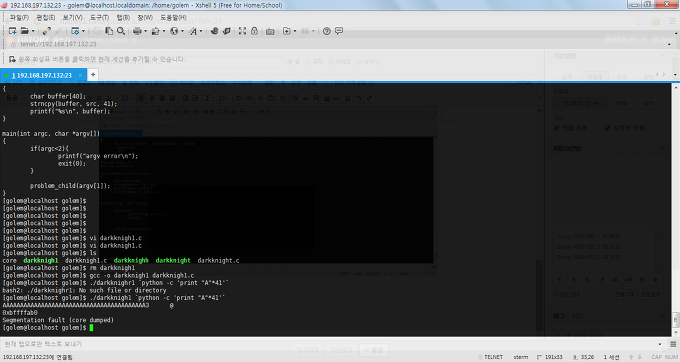680x362 pixels.
Task: Click the Paste clipboard icon
Action: coord(109,31)
